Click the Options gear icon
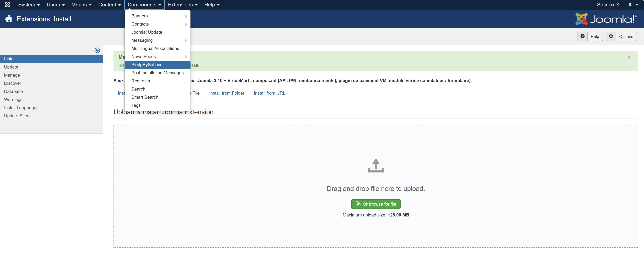 click(611, 36)
